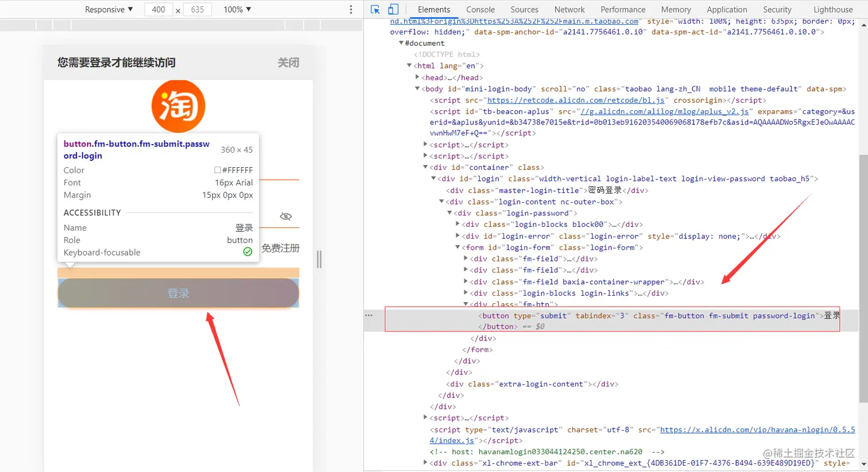
Task: Open the Responsive device dropdown
Action: [x=108, y=9]
